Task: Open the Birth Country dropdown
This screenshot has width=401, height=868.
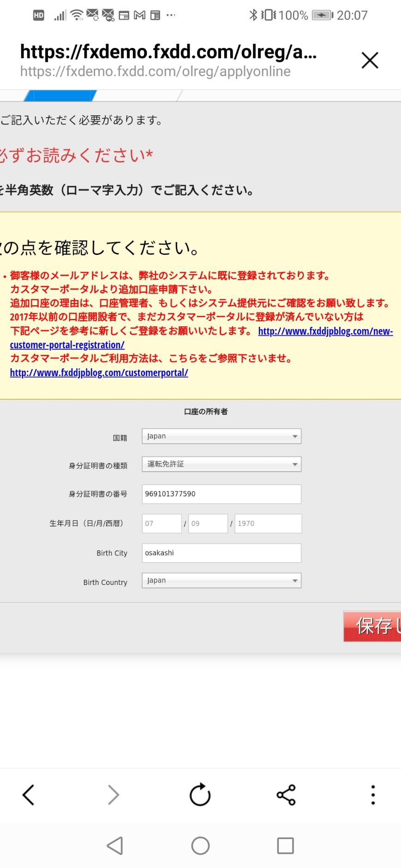Action: click(221, 580)
